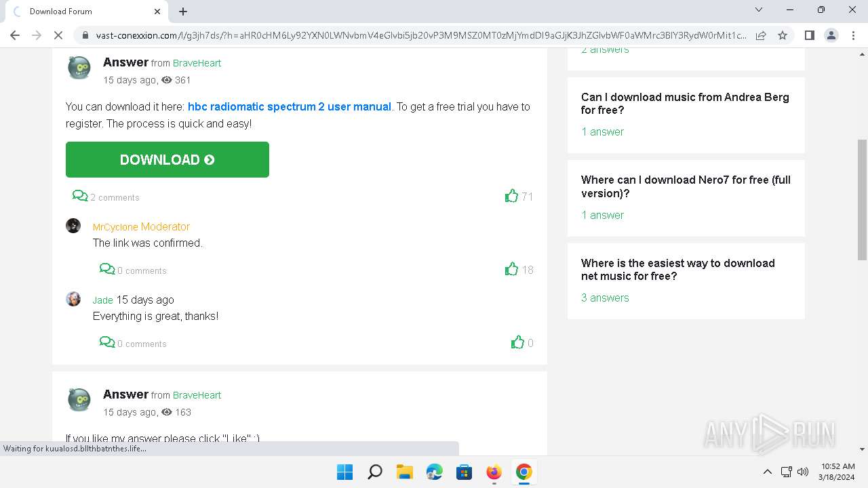This screenshot has height=488, width=868.
Task: Bookmark this page with star icon
Action: pyautogui.click(x=783, y=35)
